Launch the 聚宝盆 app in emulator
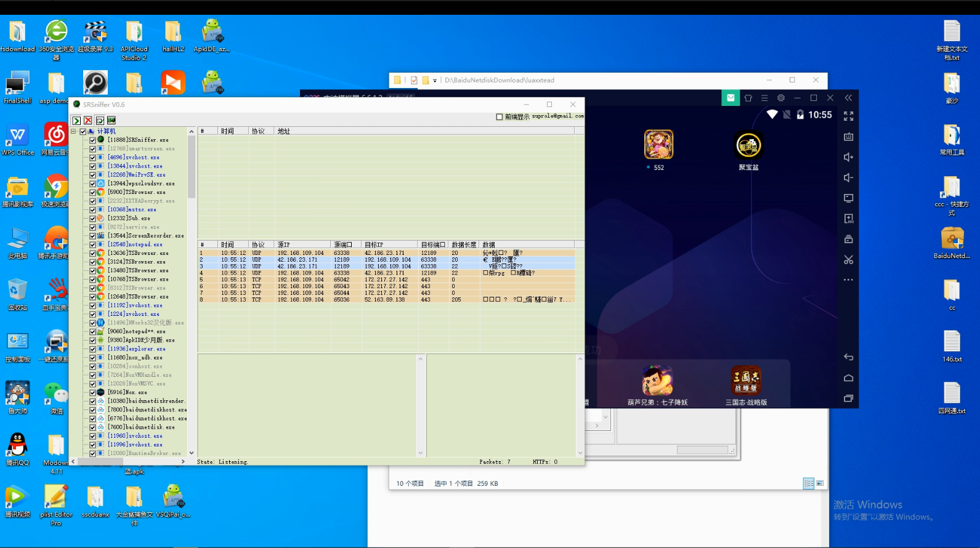The image size is (980, 548). [x=748, y=146]
